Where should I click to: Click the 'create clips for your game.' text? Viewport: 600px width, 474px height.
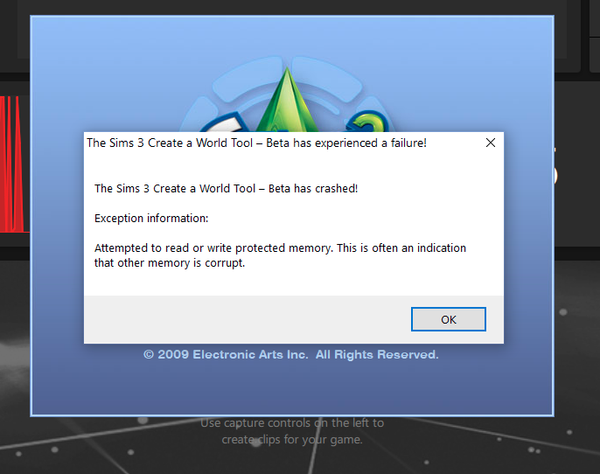click(x=292, y=439)
